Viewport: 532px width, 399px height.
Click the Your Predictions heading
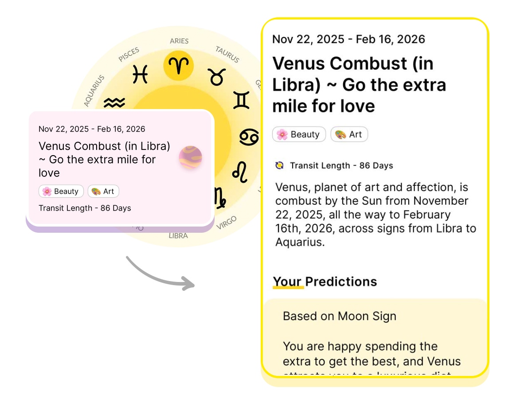[325, 282]
